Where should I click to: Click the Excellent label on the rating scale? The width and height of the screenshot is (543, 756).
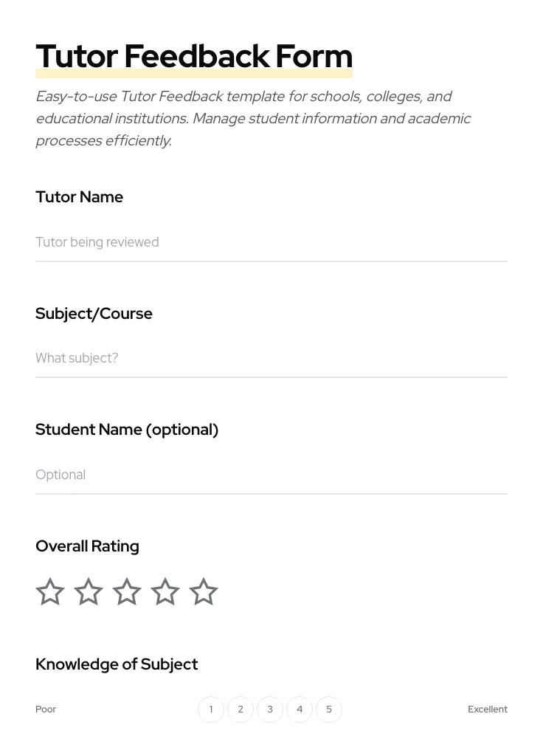[488, 709]
